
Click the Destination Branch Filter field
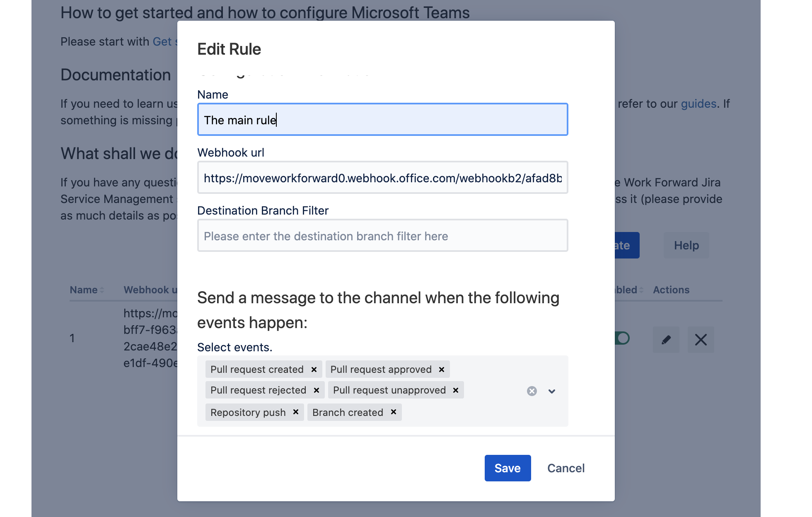pos(382,236)
